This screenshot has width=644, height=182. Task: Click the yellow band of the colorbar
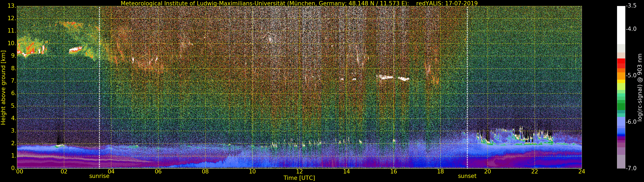coord(621,82)
